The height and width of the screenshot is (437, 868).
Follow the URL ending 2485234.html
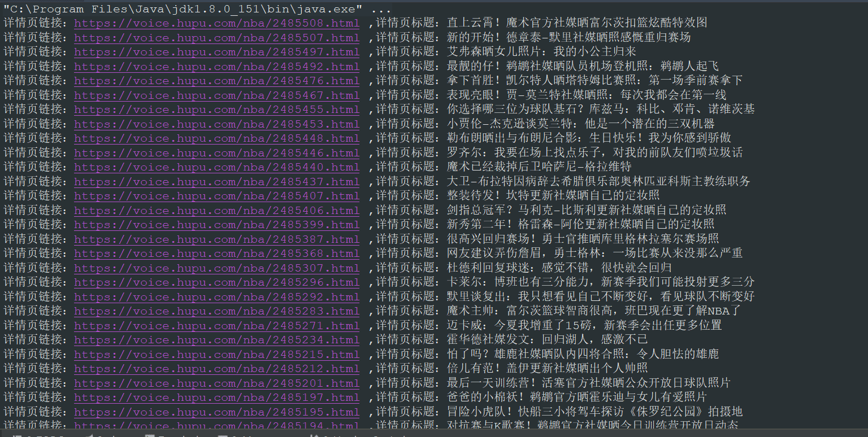point(217,340)
